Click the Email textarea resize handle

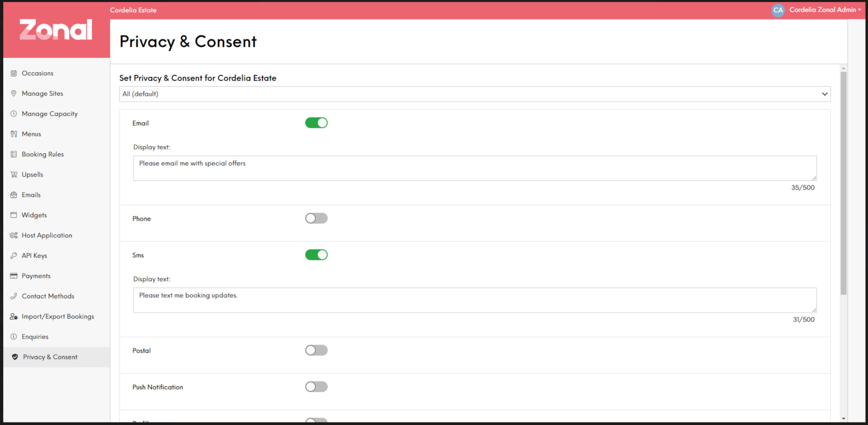click(x=814, y=178)
